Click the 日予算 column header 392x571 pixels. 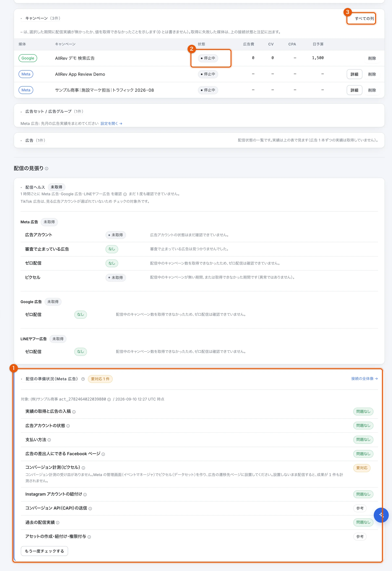click(318, 44)
